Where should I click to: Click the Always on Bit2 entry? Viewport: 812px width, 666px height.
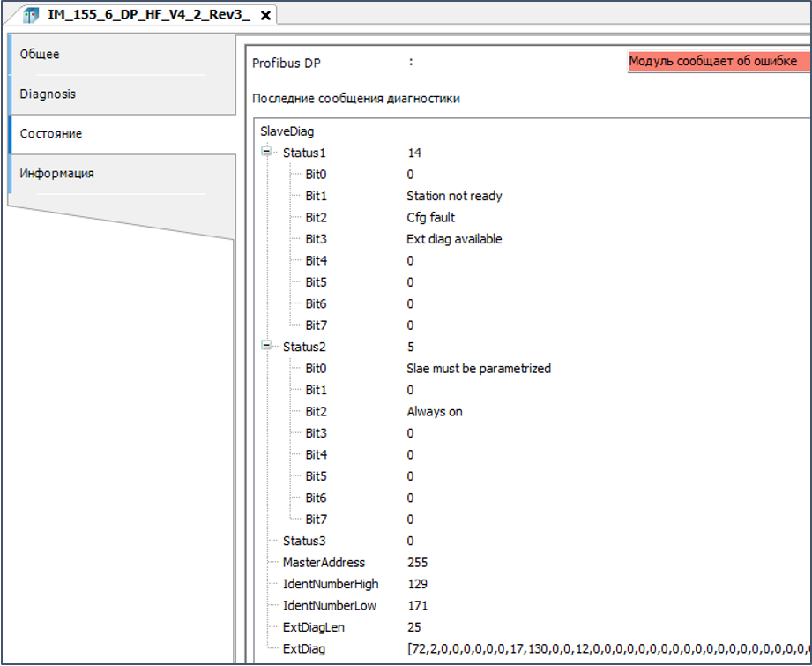[x=434, y=412]
